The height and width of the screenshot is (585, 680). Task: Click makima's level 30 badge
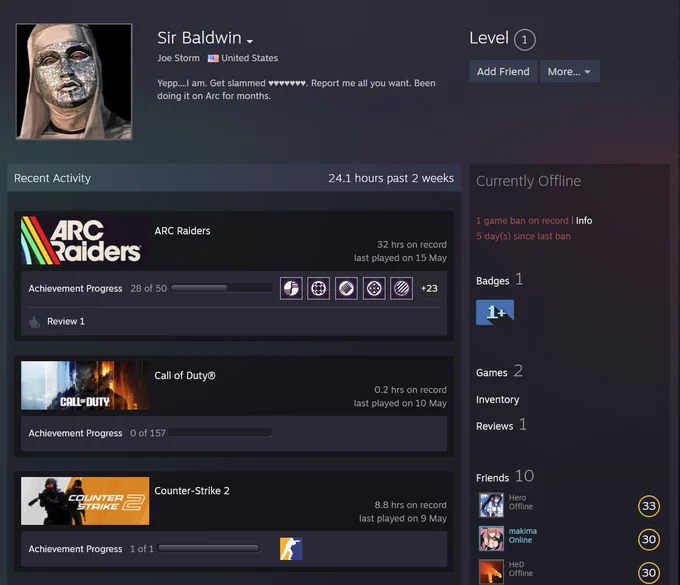(649, 539)
